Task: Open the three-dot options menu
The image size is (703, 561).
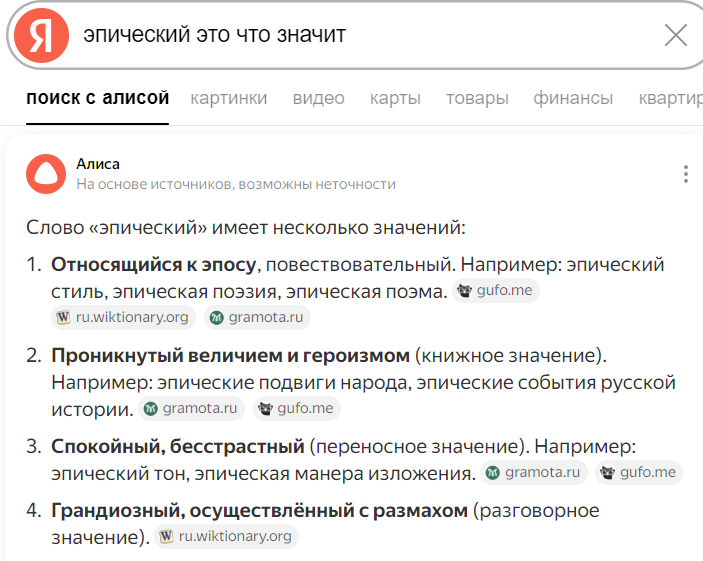Action: coord(686,174)
